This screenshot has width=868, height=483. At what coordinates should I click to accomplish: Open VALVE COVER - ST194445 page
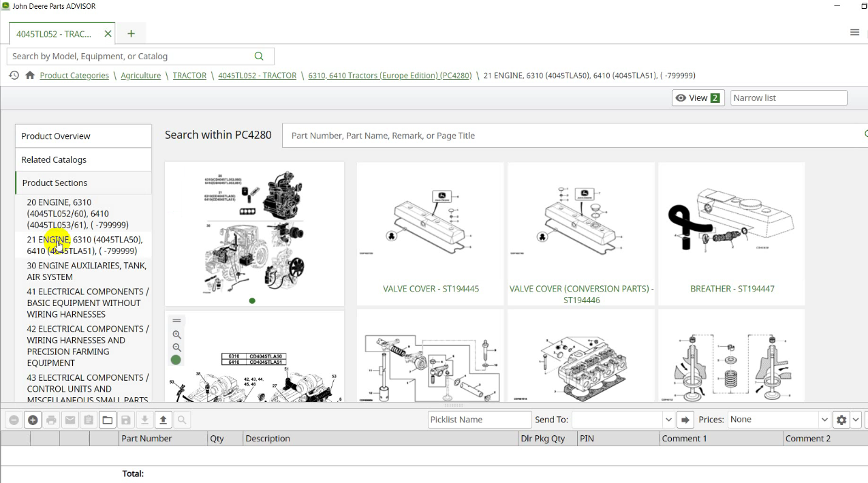point(431,289)
